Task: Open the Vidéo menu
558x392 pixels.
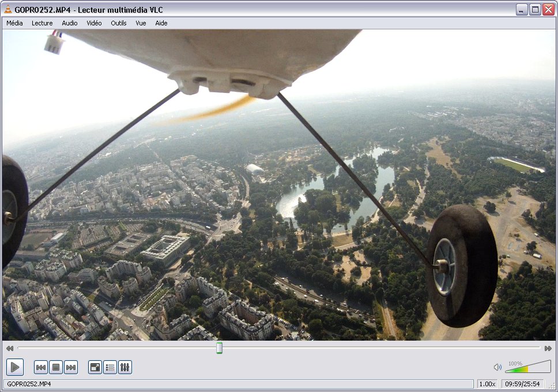Action: pyautogui.click(x=94, y=23)
